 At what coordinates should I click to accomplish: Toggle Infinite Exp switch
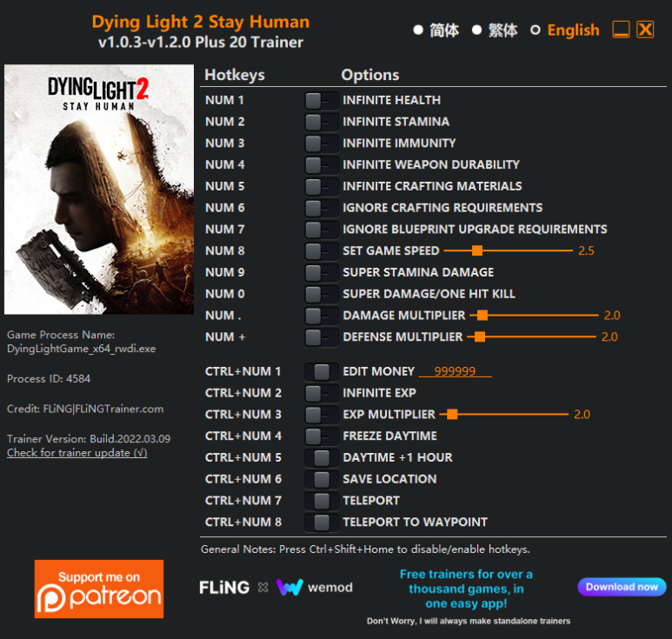tap(322, 393)
